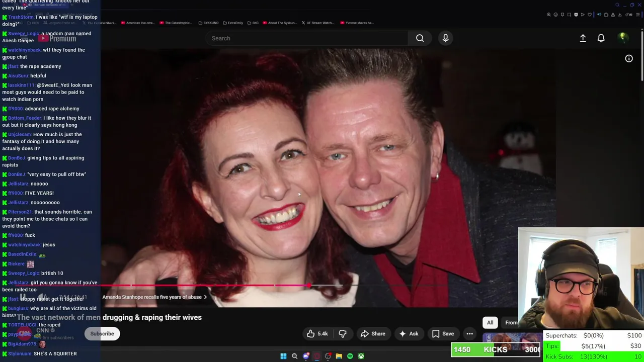Open Windows Start menu
Image resolution: width=644 pixels, height=362 pixels.
283,356
